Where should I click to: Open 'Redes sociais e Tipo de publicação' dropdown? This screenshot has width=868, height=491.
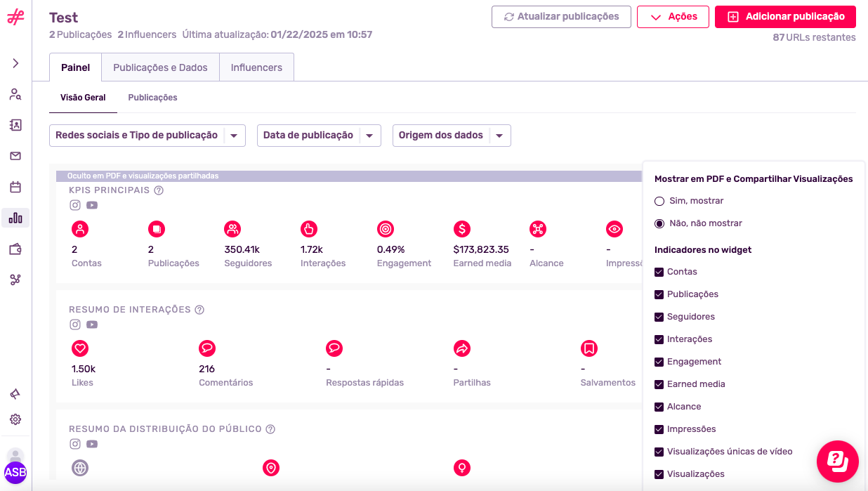click(147, 136)
